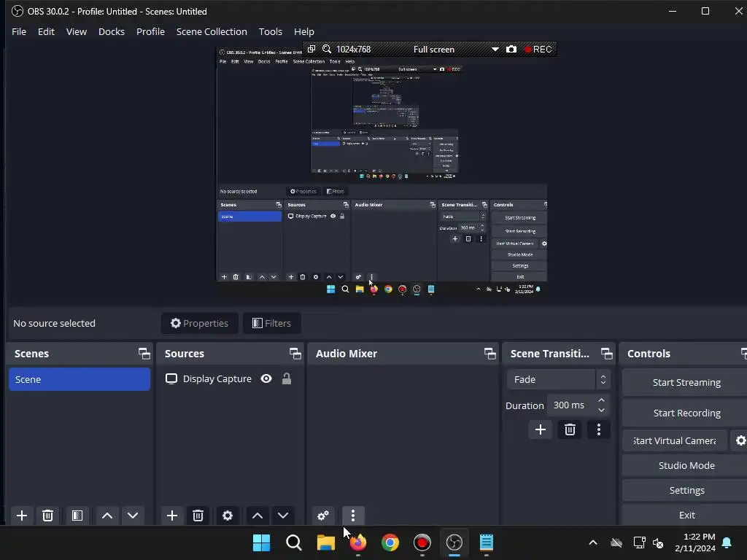Screen dimensions: 747x560
Task: Add a new source with plus icon
Action: click(x=172, y=516)
